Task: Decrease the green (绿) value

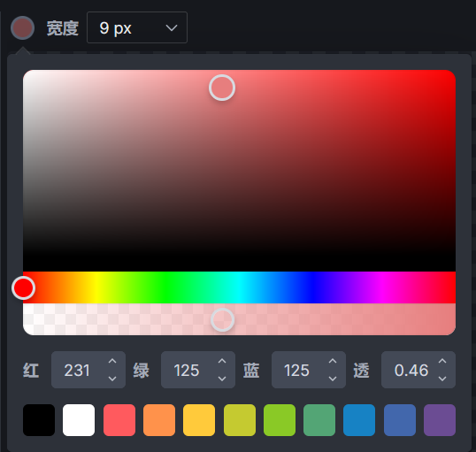Action: click(x=222, y=379)
